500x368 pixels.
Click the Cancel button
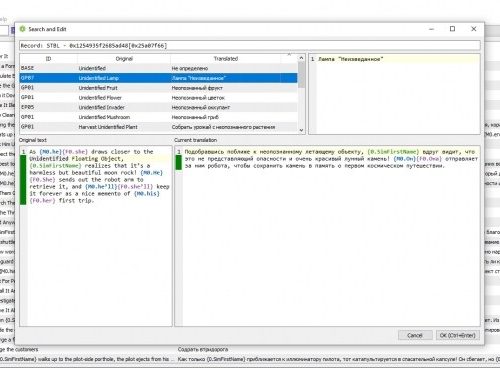(x=415, y=335)
